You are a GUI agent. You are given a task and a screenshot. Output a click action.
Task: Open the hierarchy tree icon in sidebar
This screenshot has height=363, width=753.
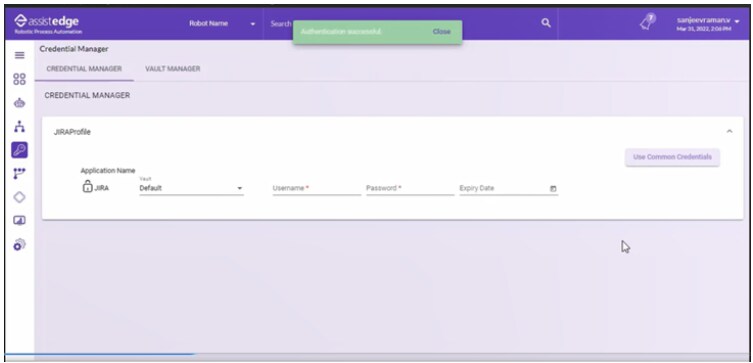pos(19,126)
